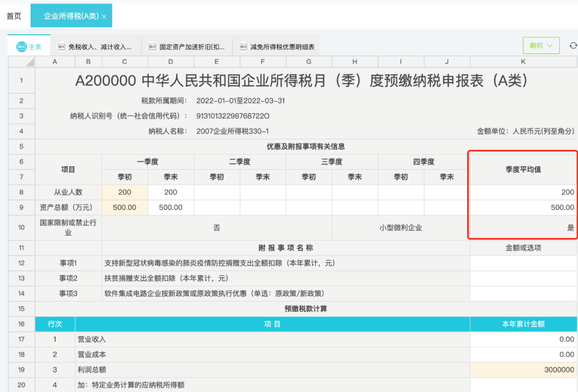The image size is (578, 392).
Task: Click column header K of the spreadsheet
Action: coord(523,62)
